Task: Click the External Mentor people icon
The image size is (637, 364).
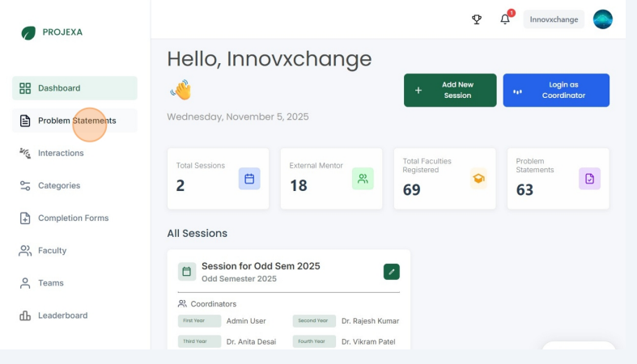Action: [363, 179]
